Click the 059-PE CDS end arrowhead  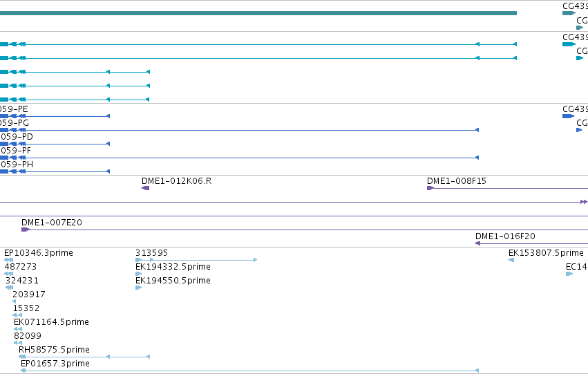point(108,116)
